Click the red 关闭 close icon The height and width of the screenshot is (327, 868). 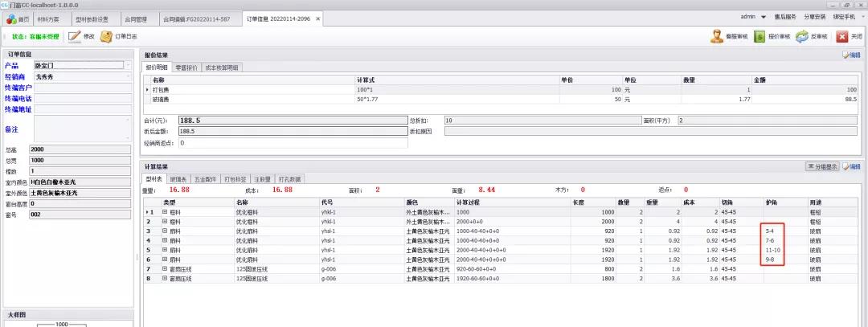841,36
